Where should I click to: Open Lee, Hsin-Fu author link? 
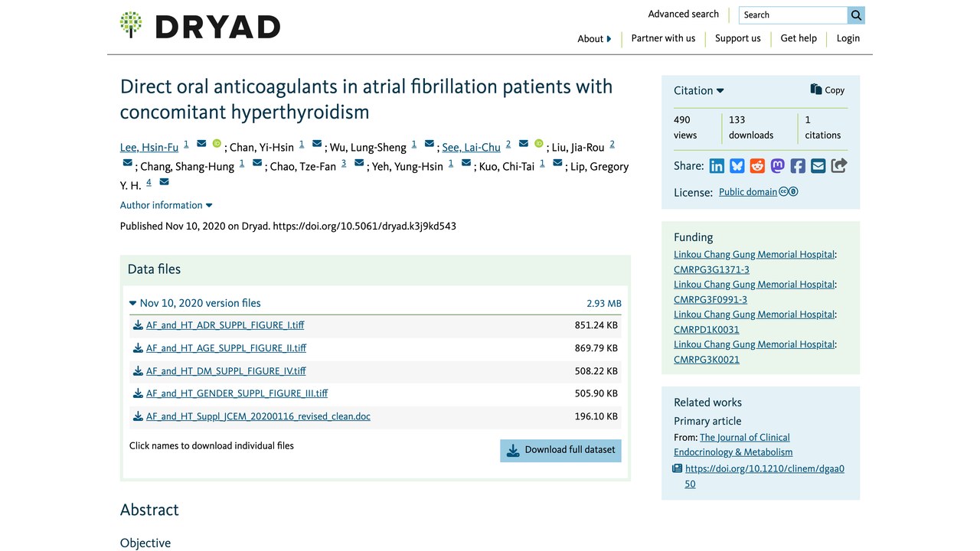(149, 148)
